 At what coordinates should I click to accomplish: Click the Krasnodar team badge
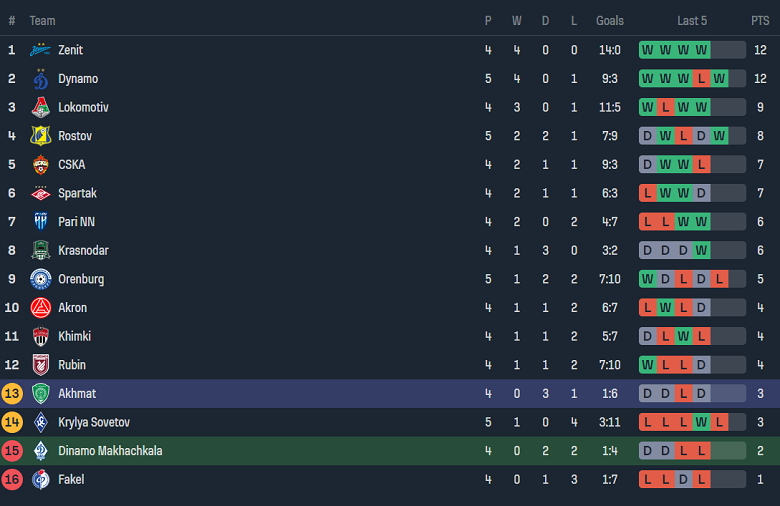(40, 251)
